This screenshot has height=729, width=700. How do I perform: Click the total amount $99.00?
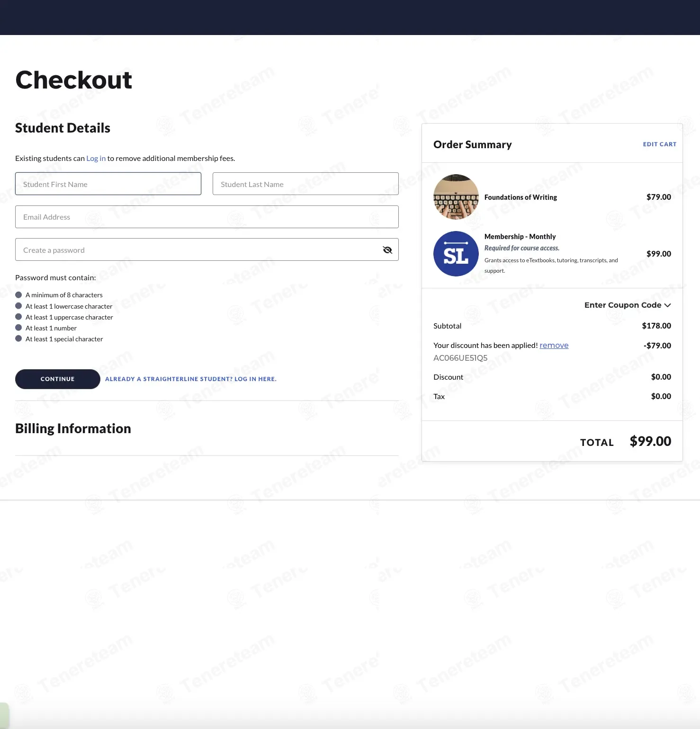[650, 441]
